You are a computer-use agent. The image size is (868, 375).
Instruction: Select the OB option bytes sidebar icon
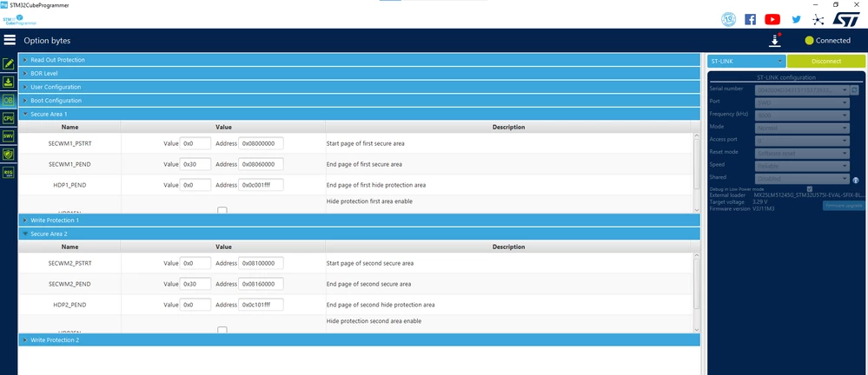coord(9,100)
